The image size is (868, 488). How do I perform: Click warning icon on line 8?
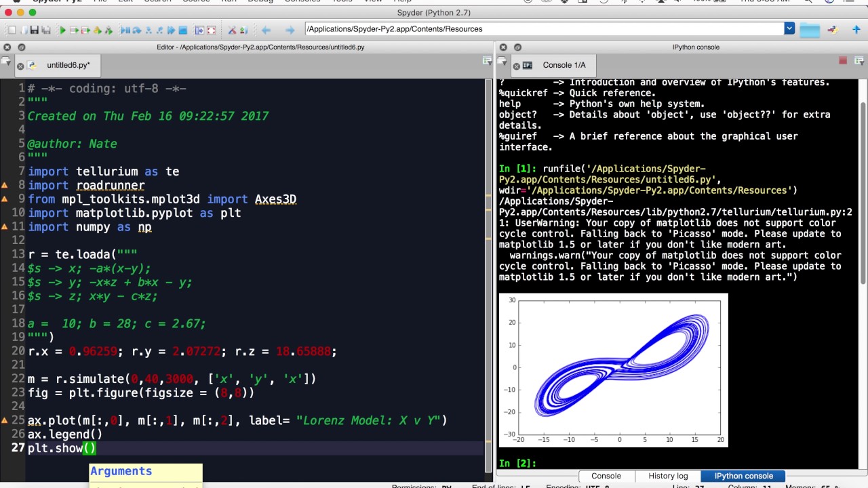click(5, 185)
